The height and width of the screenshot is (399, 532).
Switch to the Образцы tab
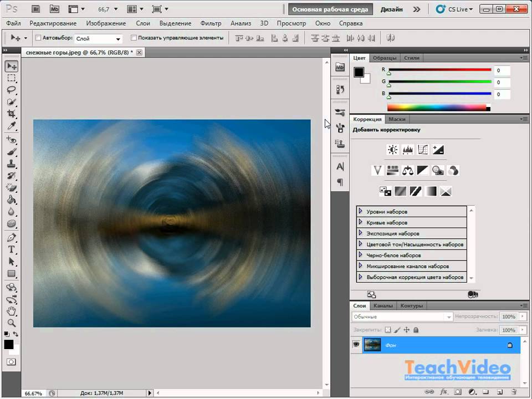point(385,58)
